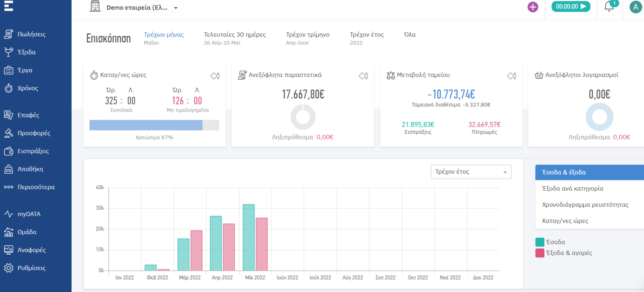Toggle the Έξοδα & αγορές pink legend swatch
The image size is (644, 292).
click(x=540, y=253)
